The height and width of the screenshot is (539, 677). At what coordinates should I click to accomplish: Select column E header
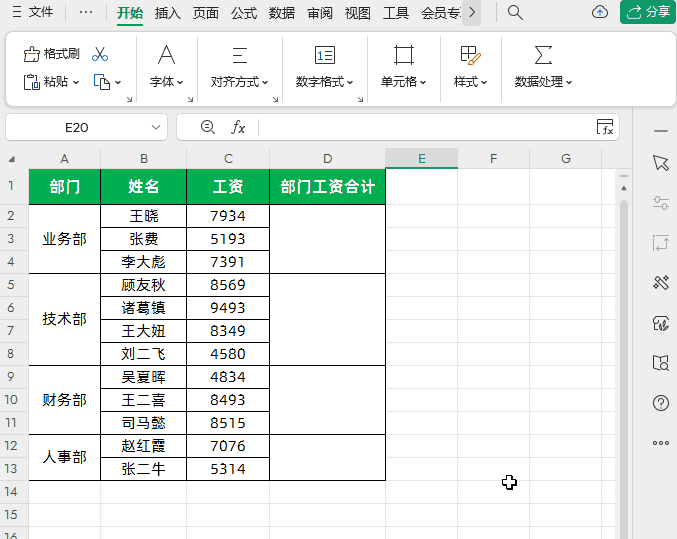(x=421, y=159)
